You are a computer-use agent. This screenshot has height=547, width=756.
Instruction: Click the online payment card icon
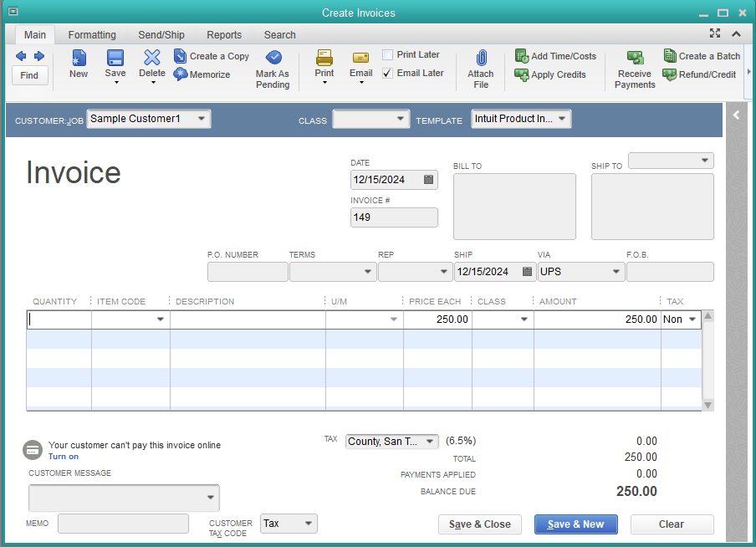click(33, 450)
